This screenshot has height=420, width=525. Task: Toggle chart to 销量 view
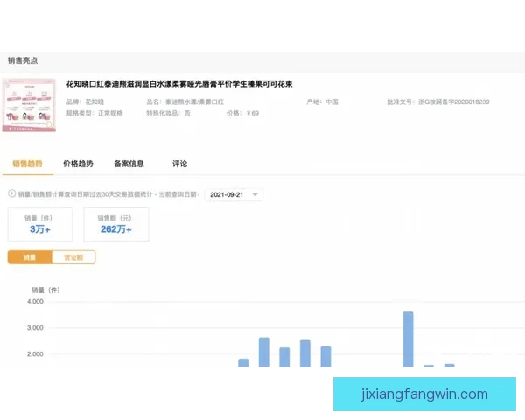30,257
